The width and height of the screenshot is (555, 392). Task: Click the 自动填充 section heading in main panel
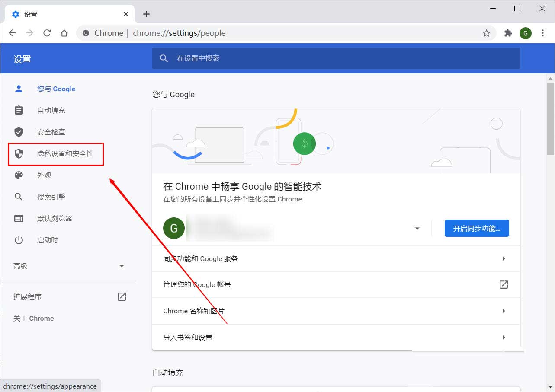click(168, 373)
